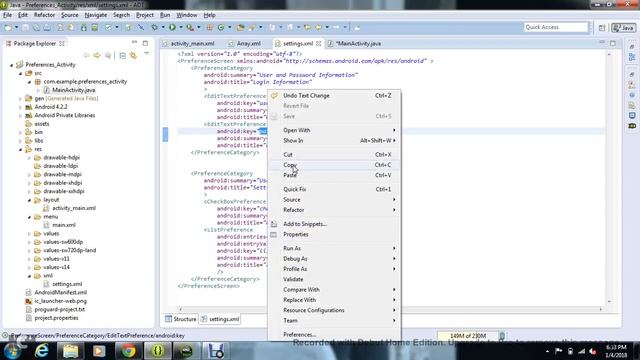Select Undo Text Change in context menu

pyautogui.click(x=334, y=96)
